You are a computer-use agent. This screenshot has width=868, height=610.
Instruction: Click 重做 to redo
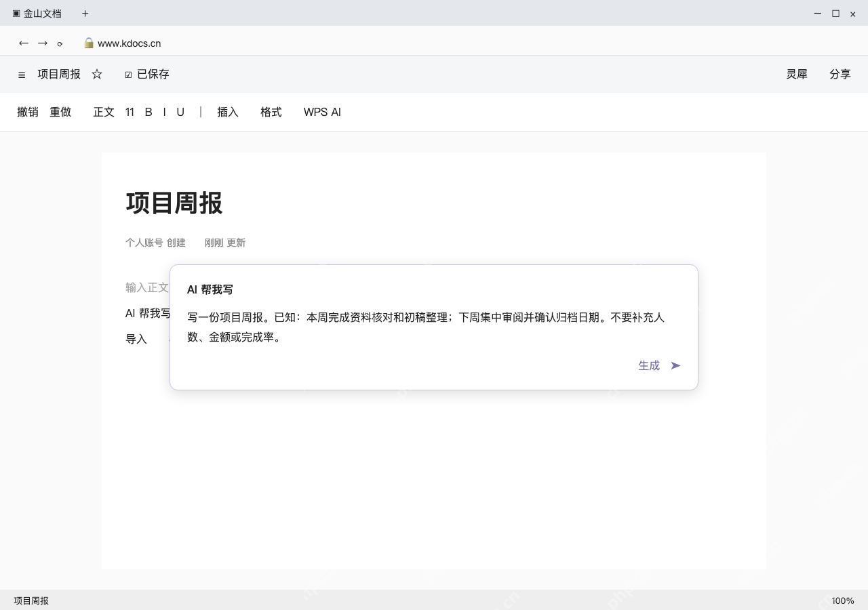click(x=60, y=113)
